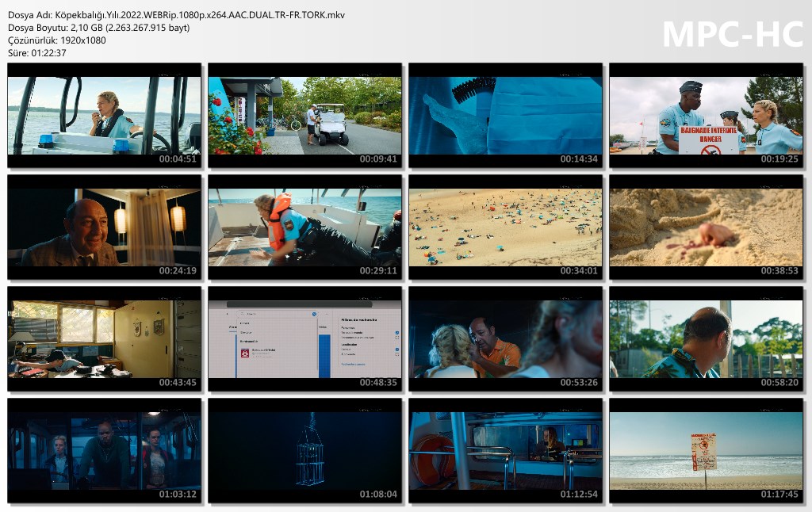Open the three people cabin thumbnail at 01:03:12
This screenshot has width=812, height=512.
point(104,451)
